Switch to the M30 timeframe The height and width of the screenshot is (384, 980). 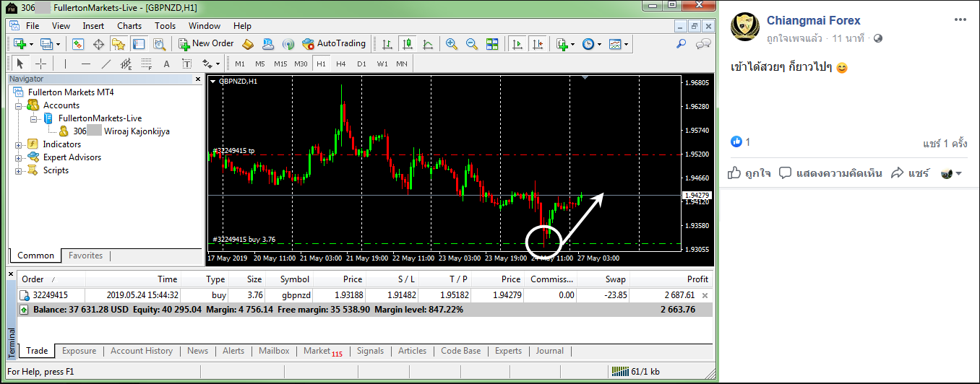[301, 64]
